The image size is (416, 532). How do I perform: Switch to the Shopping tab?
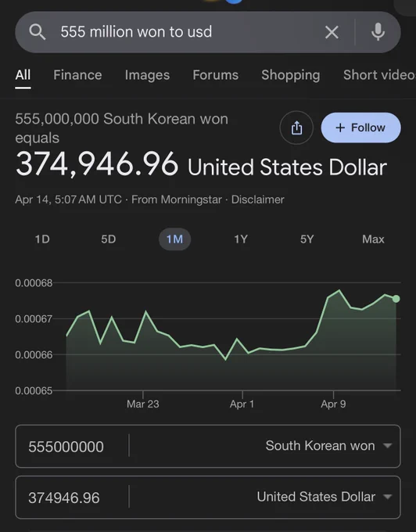[291, 75]
